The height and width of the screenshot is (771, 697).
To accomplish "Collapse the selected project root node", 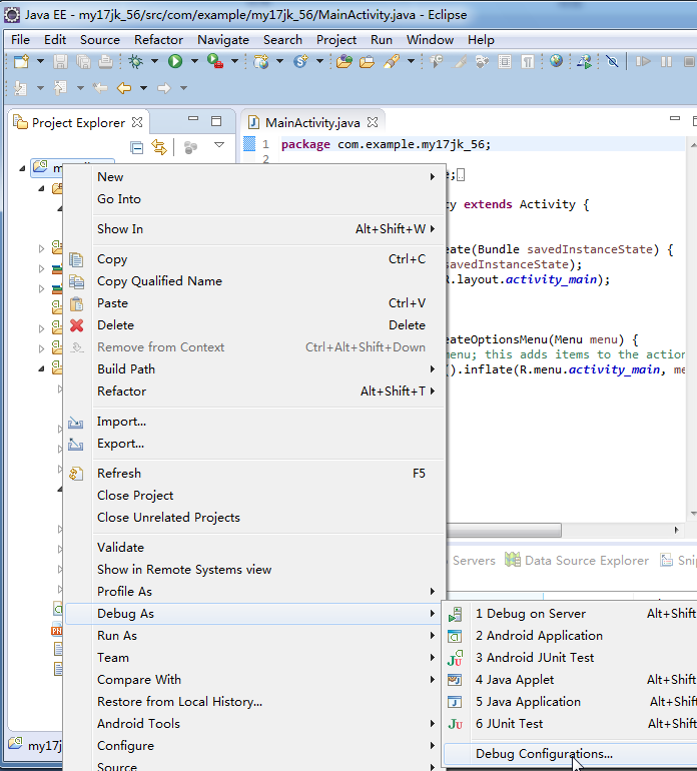I will pos(22,168).
